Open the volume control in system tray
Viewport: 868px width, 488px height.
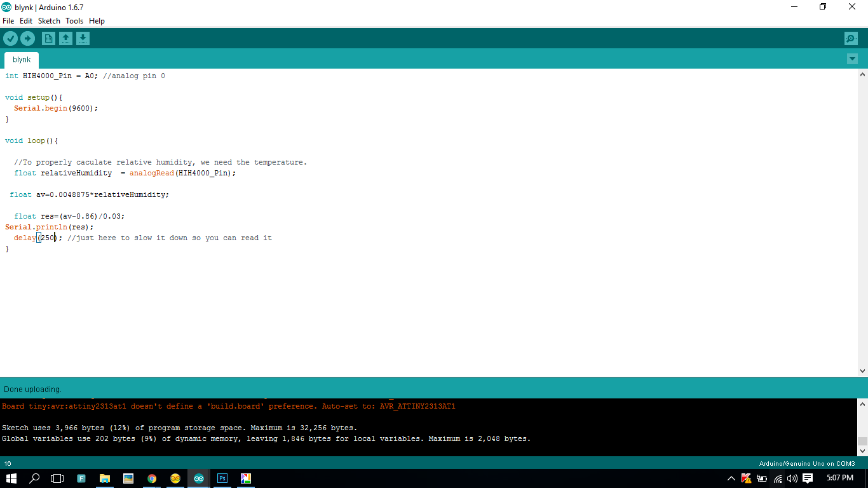pyautogui.click(x=792, y=478)
